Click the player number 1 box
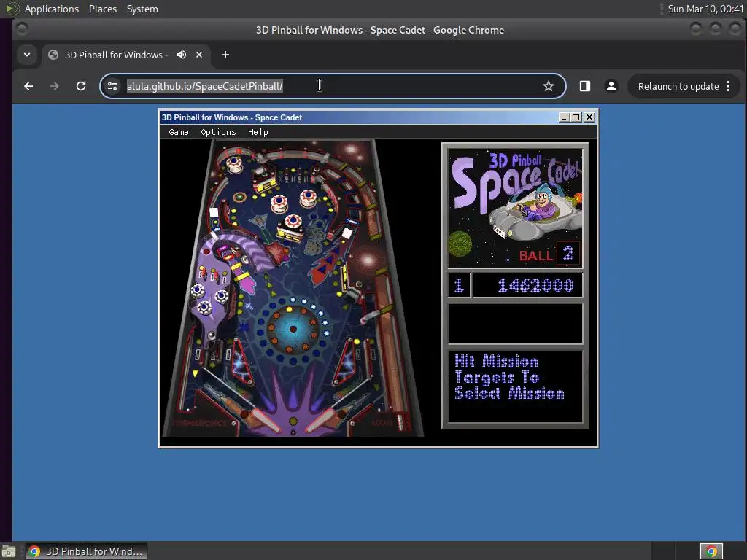 [459, 286]
